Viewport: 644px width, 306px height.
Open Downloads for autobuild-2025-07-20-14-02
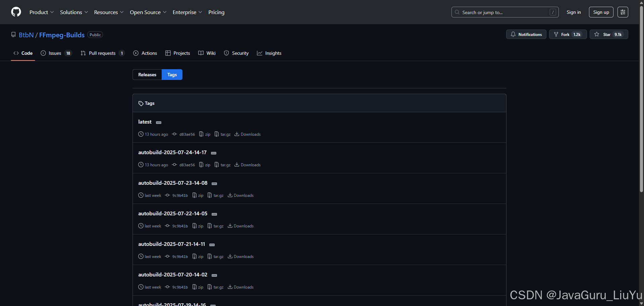(240, 287)
